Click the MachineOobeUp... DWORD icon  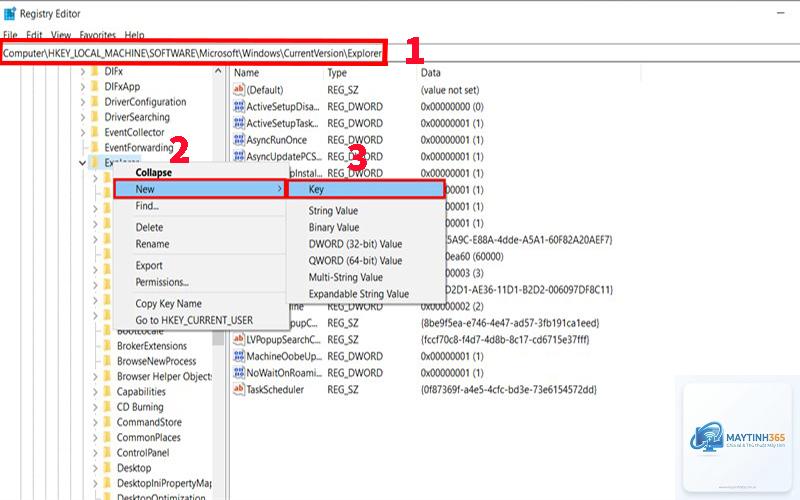(x=239, y=356)
